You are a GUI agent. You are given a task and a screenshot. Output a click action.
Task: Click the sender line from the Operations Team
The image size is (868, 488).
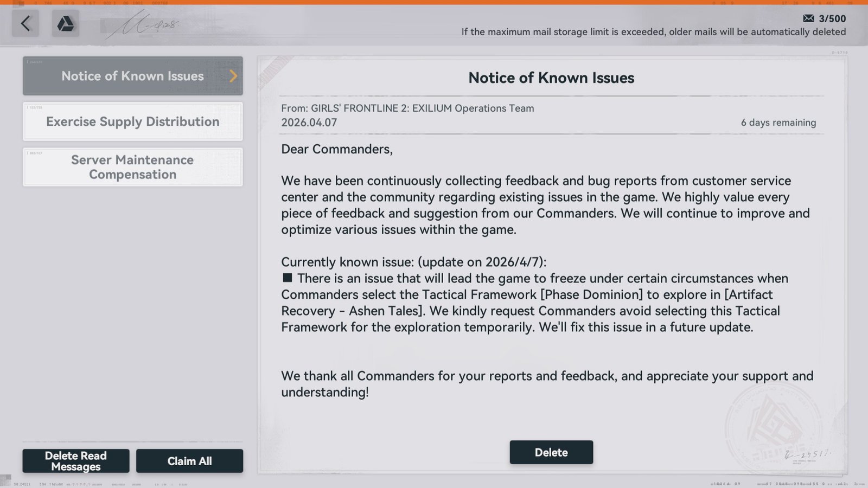pyautogui.click(x=407, y=108)
